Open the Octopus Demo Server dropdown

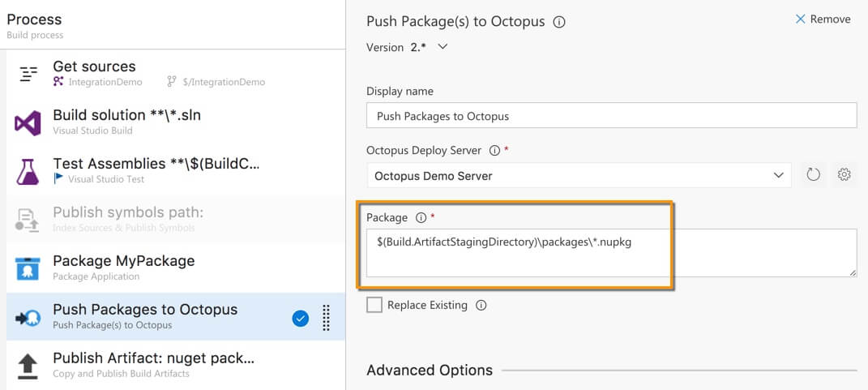pyautogui.click(x=579, y=175)
